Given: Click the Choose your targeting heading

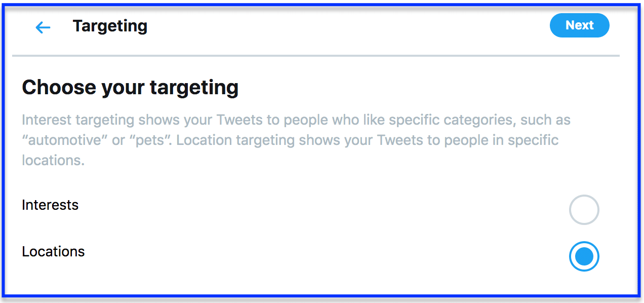Looking at the screenshot, I should (130, 88).
